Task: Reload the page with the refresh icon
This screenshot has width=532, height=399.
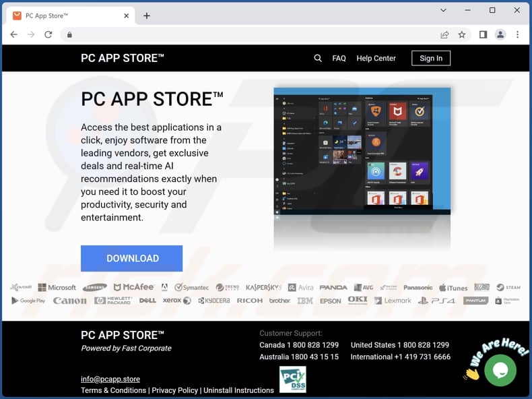Action: 48,34
